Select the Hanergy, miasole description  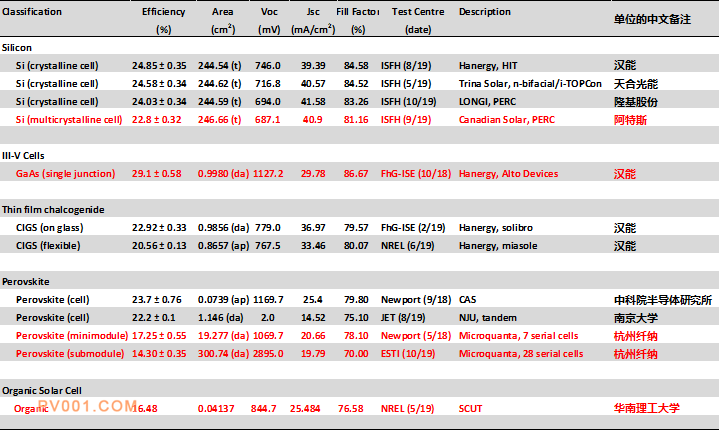point(498,246)
